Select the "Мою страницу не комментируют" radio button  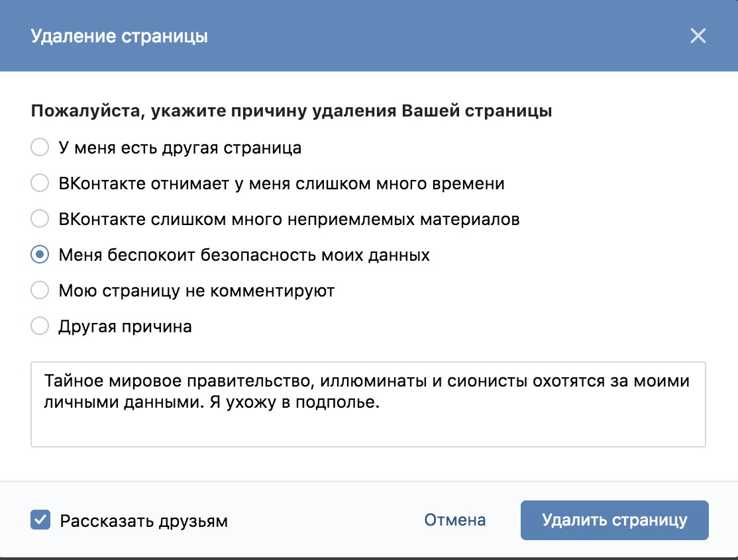point(40,291)
